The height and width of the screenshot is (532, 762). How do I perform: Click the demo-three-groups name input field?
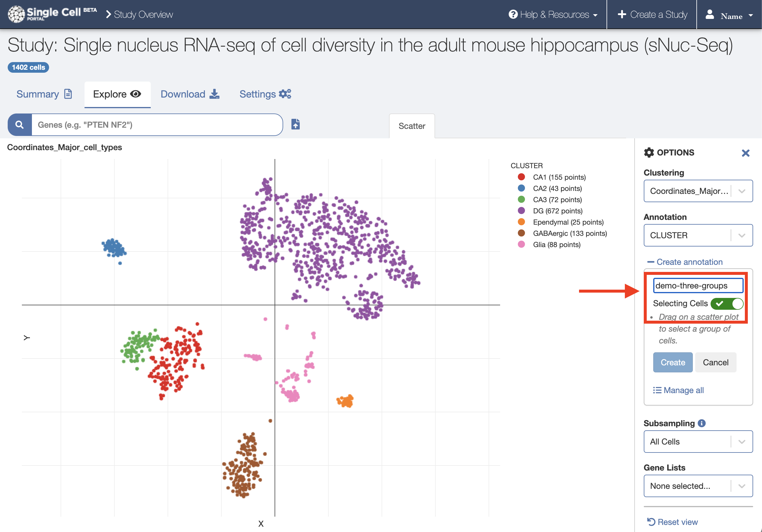point(698,286)
